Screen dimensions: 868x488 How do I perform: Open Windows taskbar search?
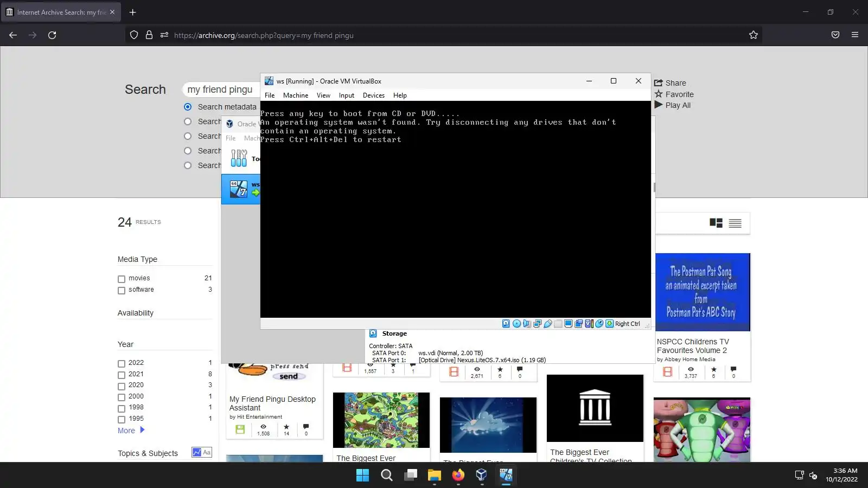click(x=387, y=476)
